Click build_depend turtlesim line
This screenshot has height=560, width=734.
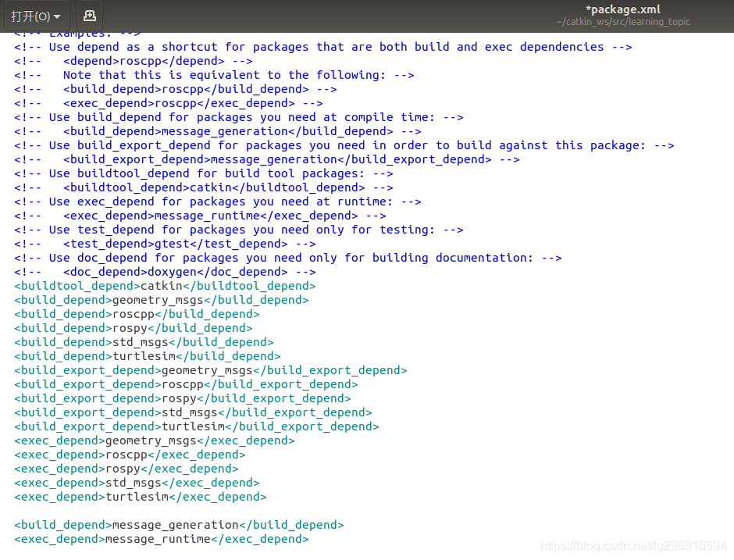click(148, 356)
